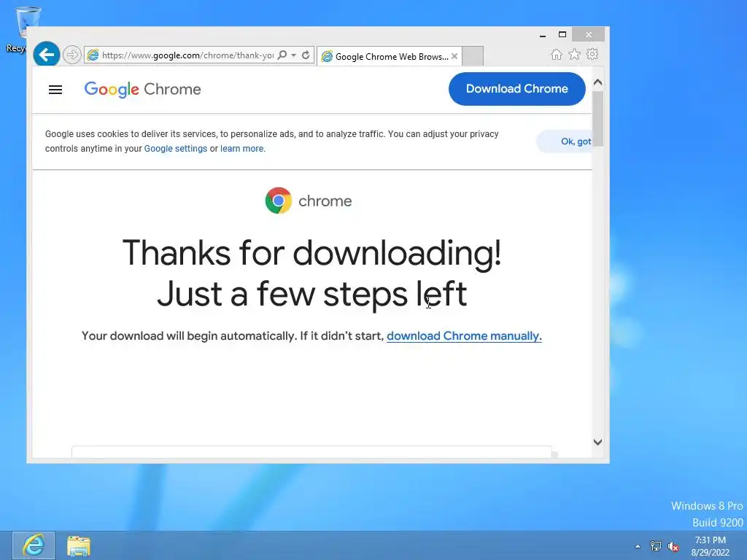747x560 pixels.
Task: Click the network tray icon
Action: (x=656, y=546)
